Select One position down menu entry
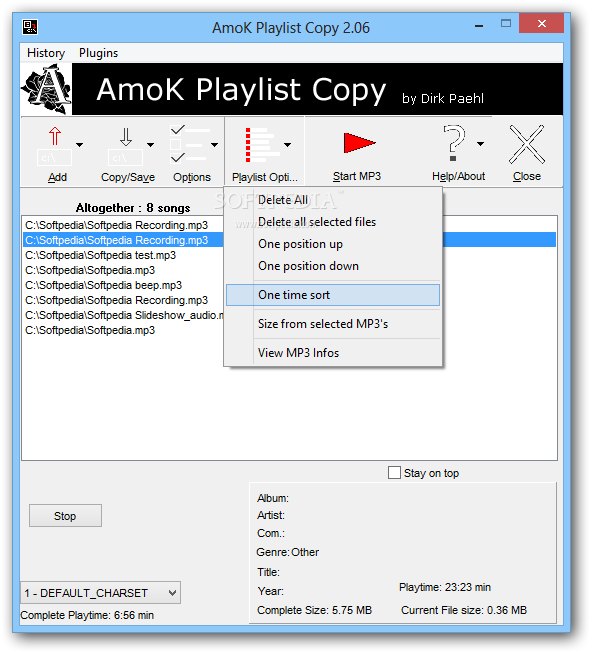591x653 pixels. click(332, 266)
